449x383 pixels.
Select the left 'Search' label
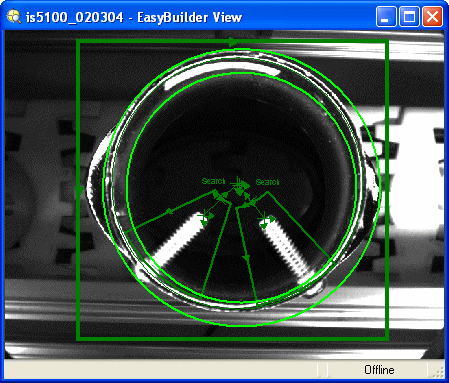coord(213,181)
